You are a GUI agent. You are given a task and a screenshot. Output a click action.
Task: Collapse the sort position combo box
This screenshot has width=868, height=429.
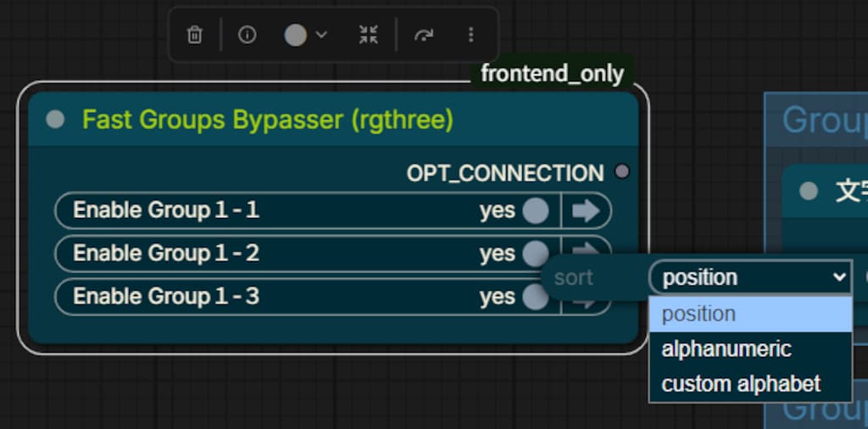(x=750, y=276)
